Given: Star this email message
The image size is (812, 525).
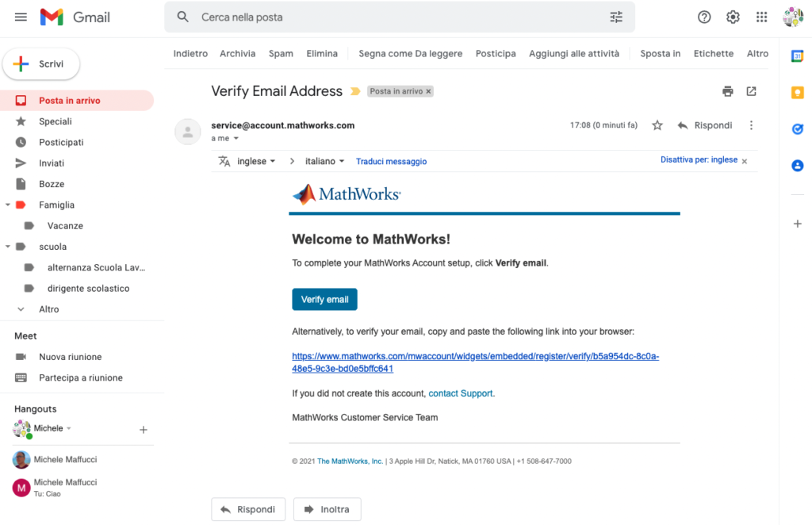Looking at the screenshot, I should click(657, 125).
